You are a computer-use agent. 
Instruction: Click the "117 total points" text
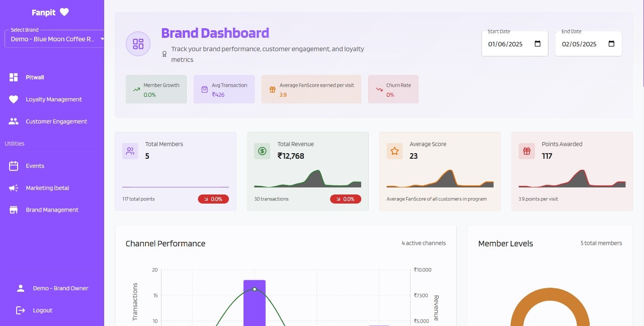[138, 199]
